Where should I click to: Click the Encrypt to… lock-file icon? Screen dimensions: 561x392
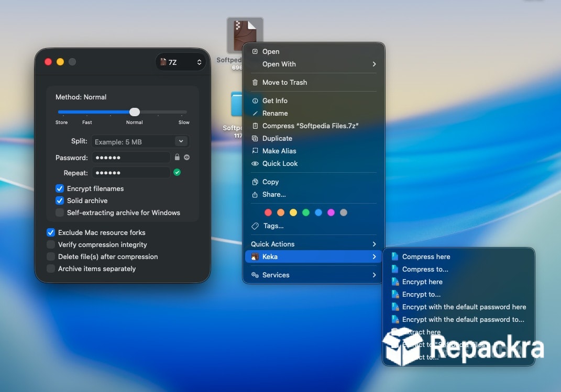pyautogui.click(x=395, y=294)
